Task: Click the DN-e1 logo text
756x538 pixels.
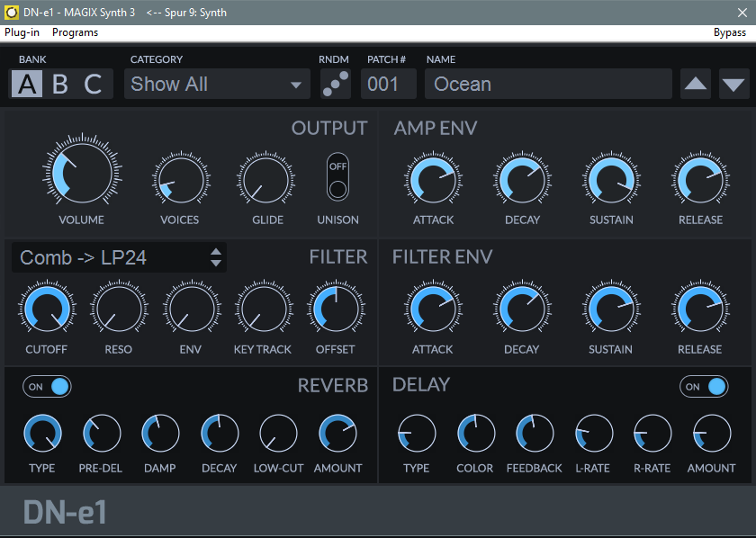Action: coord(65,513)
